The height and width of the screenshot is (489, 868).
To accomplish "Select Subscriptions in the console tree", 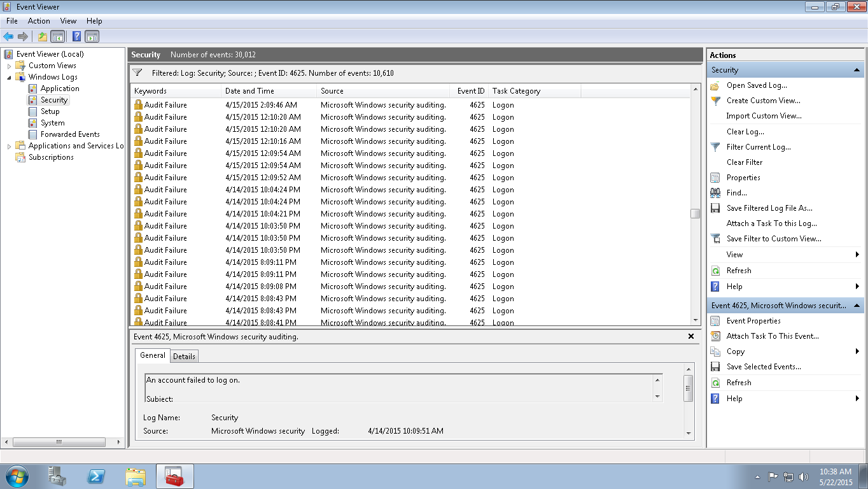I will [51, 157].
